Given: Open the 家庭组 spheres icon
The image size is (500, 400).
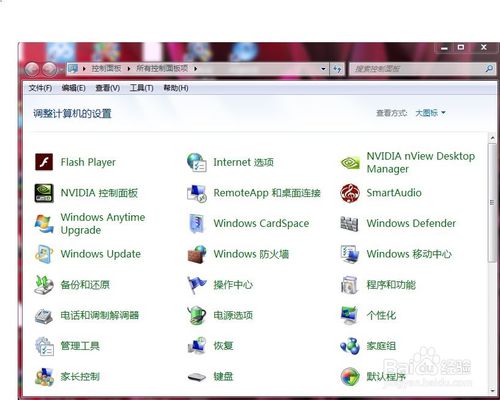Looking at the screenshot, I should coord(350,346).
